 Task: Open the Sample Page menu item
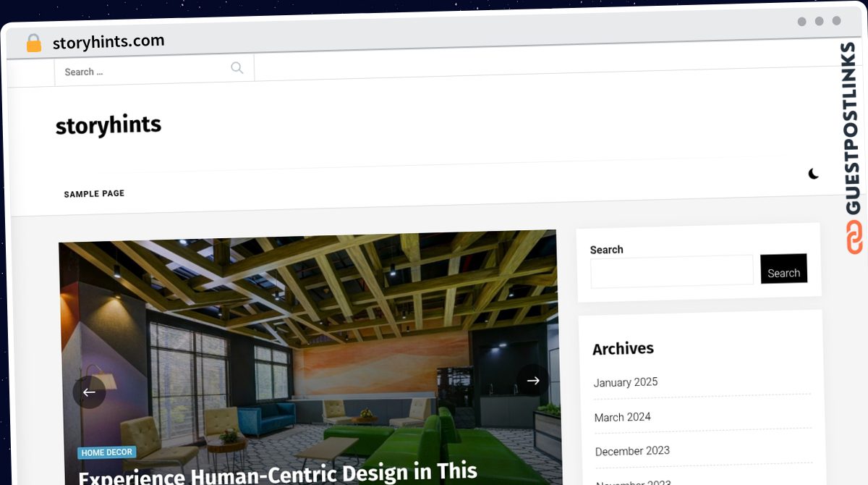point(94,194)
